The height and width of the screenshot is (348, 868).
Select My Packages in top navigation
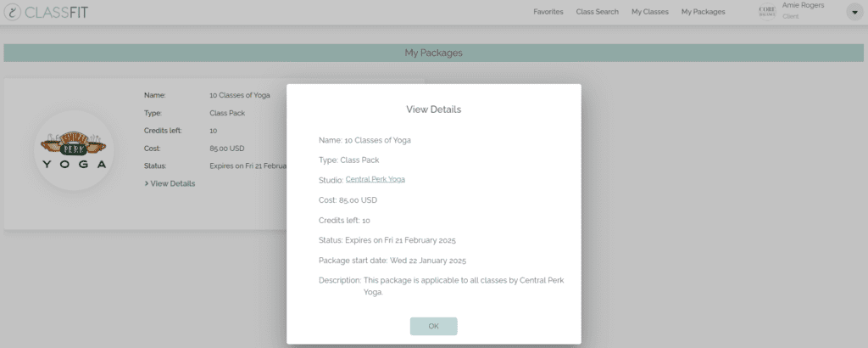tap(703, 12)
